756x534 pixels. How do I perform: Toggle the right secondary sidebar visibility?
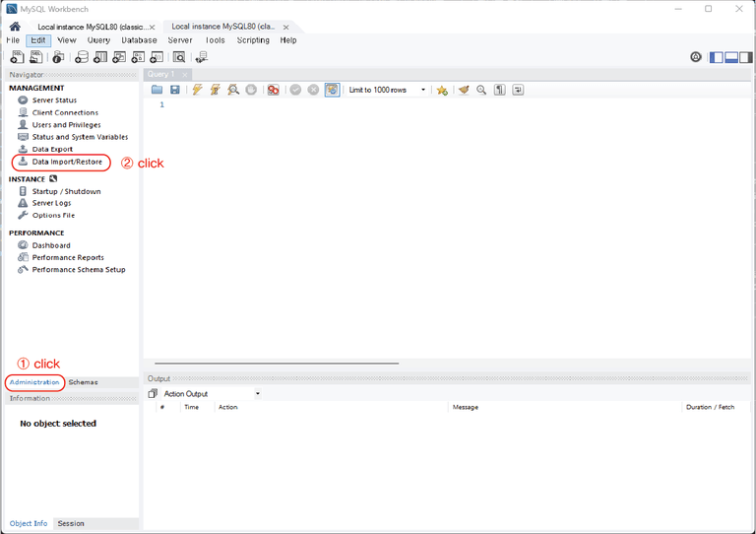click(746, 57)
